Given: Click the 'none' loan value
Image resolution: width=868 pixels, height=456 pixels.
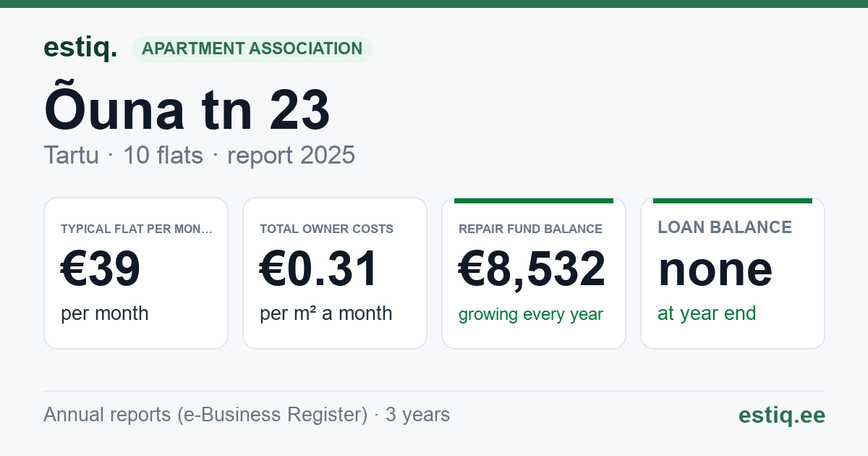Looking at the screenshot, I should pyautogui.click(x=715, y=269).
